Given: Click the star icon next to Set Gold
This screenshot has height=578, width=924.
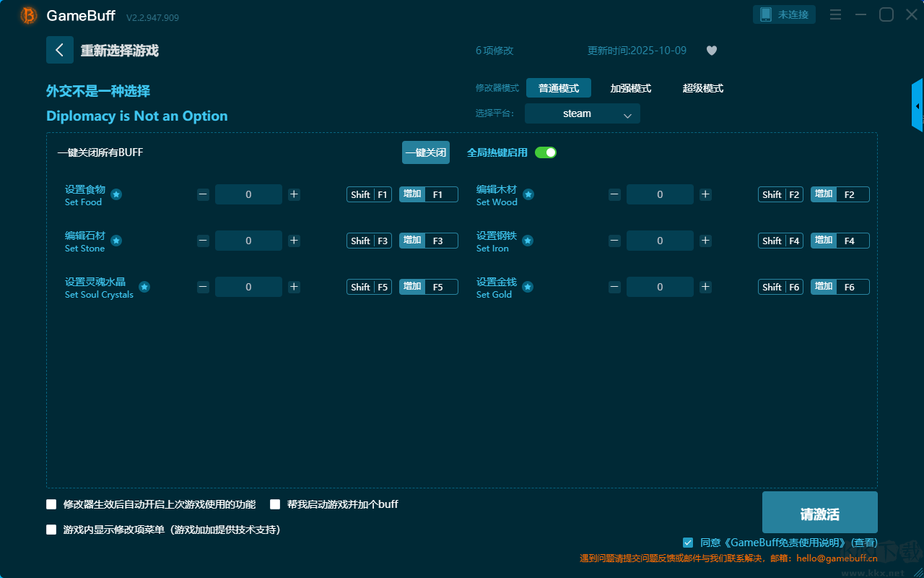Looking at the screenshot, I should pyautogui.click(x=528, y=287).
